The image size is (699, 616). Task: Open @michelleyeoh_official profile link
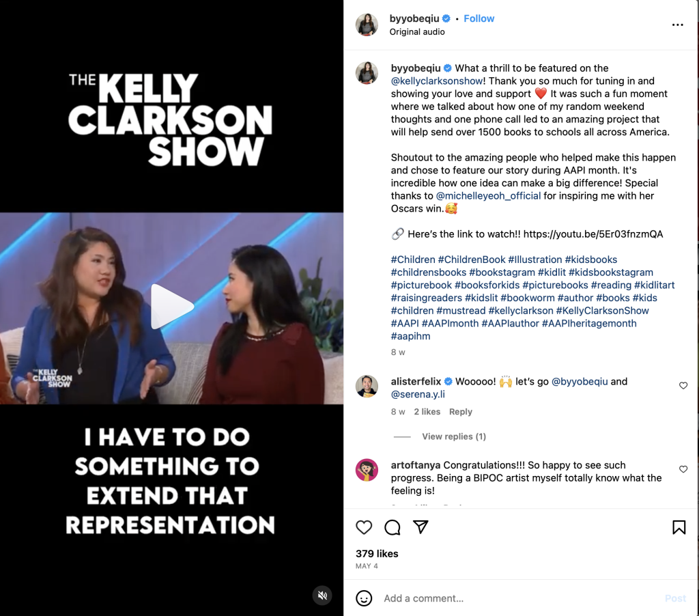(x=488, y=196)
